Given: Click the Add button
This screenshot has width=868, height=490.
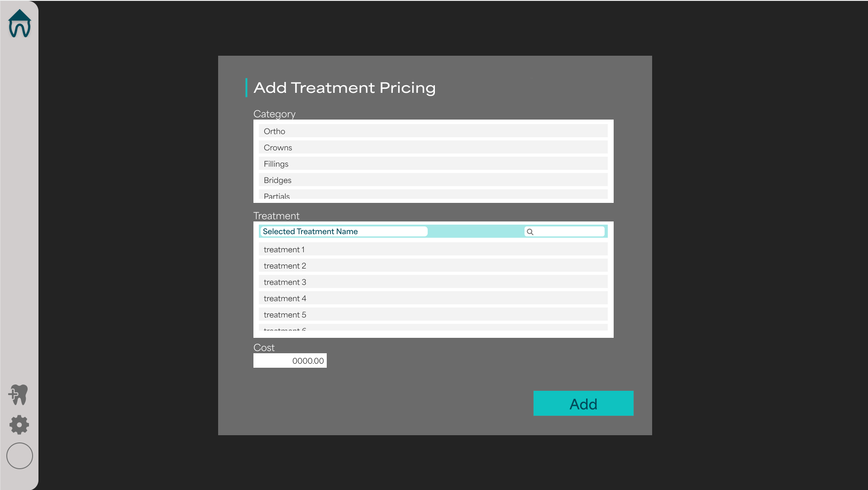Looking at the screenshot, I should (583, 404).
